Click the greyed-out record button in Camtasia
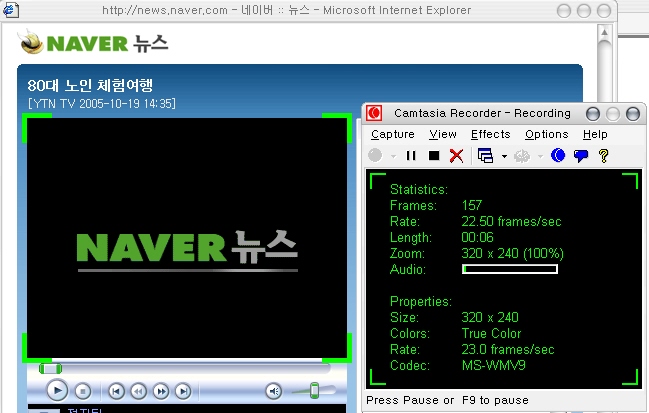The image size is (649, 413). [375, 156]
